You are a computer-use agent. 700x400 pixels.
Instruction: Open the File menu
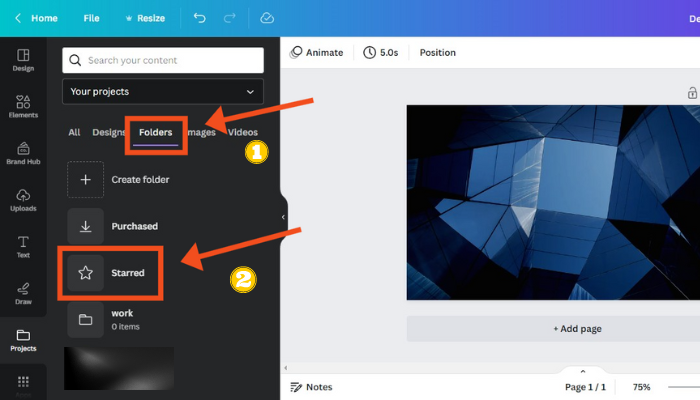[91, 18]
